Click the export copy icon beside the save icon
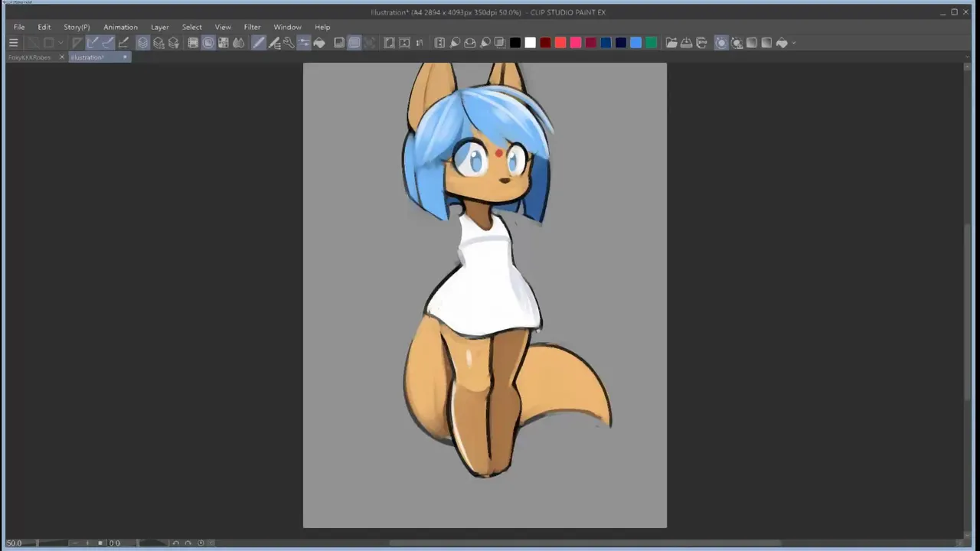Image resolution: width=980 pixels, height=551 pixels. (701, 43)
